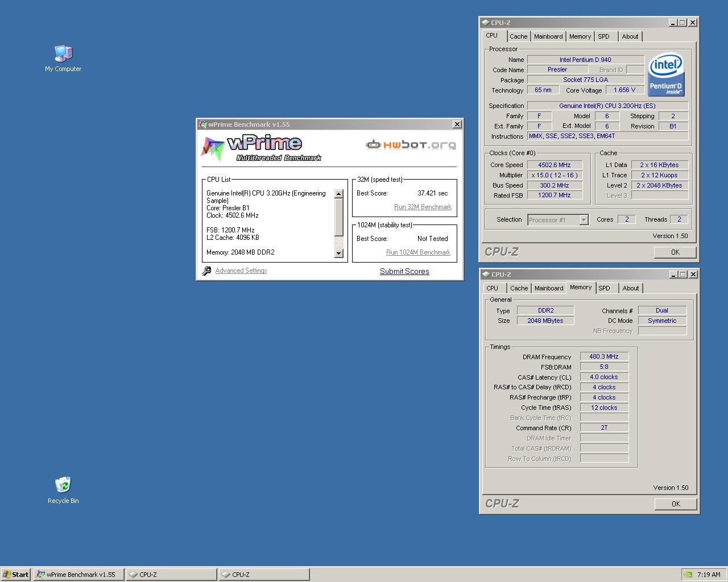Open Cache tab in lower CPU-Z window

coord(519,288)
